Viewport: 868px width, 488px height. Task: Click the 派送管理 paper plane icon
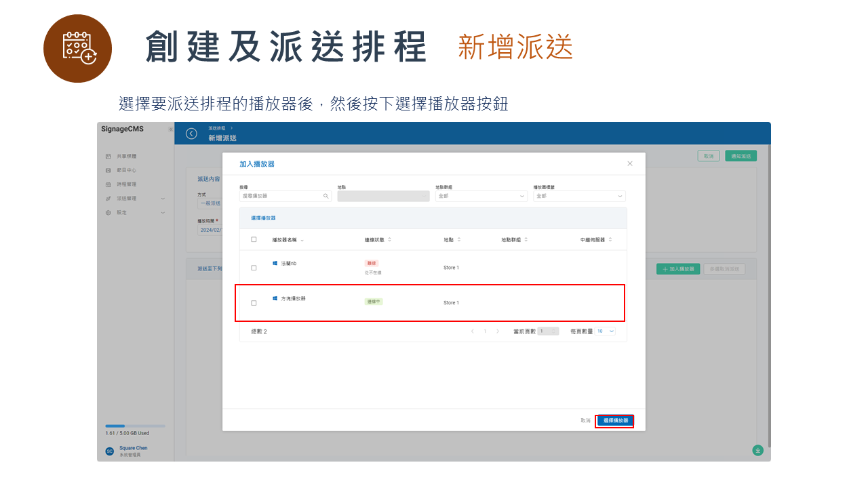pos(108,198)
